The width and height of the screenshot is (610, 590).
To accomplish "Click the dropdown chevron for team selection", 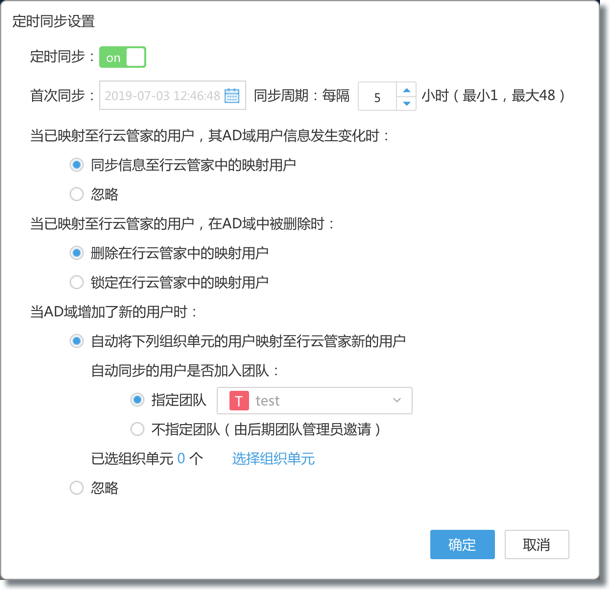I will click(x=397, y=401).
